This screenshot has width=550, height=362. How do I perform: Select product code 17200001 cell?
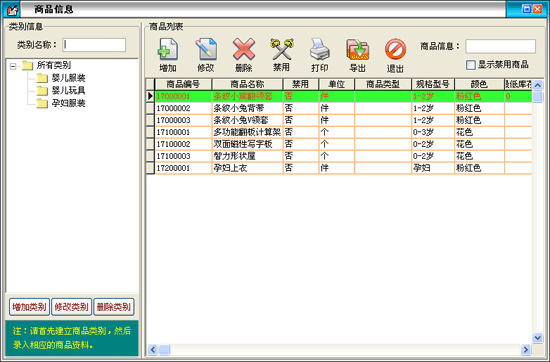tap(183, 168)
